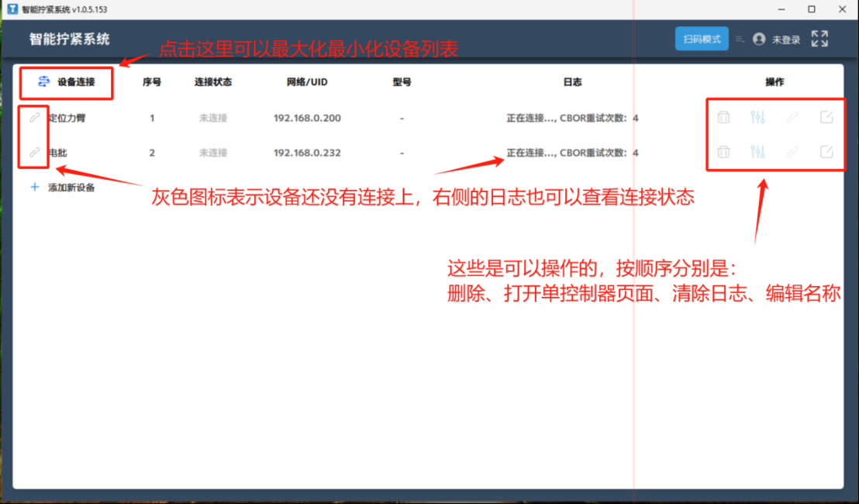
Task: Clear the log in the 电批 row
Action: tap(792, 152)
